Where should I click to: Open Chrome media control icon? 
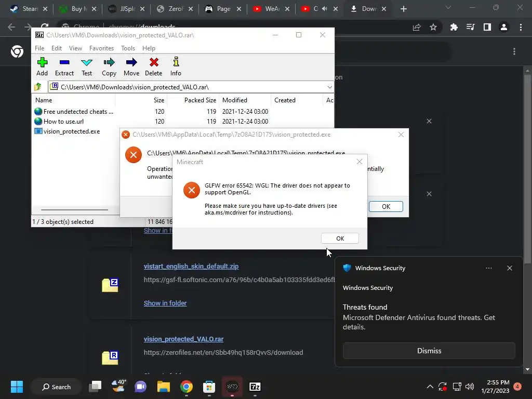(470, 27)
